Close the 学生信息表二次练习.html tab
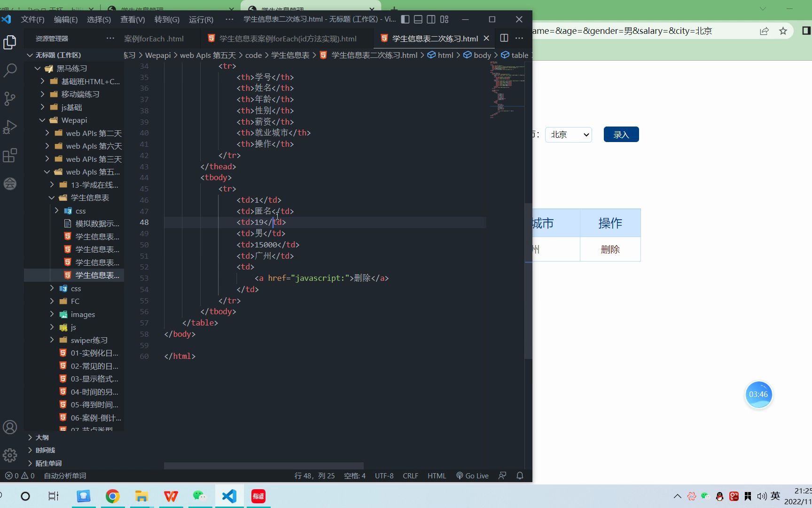The image size is (812, 508). tap(486, 39)
